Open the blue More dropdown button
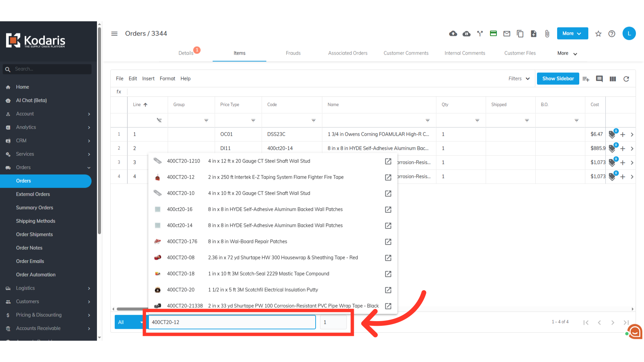 [572, 34]
